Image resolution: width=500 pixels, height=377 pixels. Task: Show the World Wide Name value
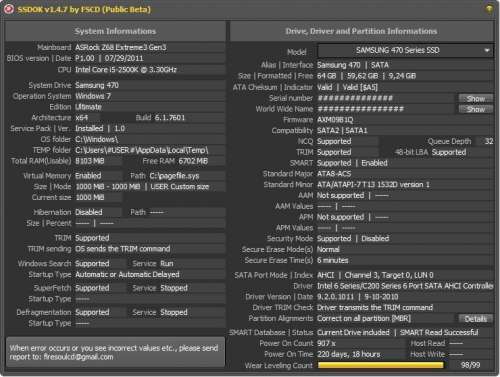(476, 109)
